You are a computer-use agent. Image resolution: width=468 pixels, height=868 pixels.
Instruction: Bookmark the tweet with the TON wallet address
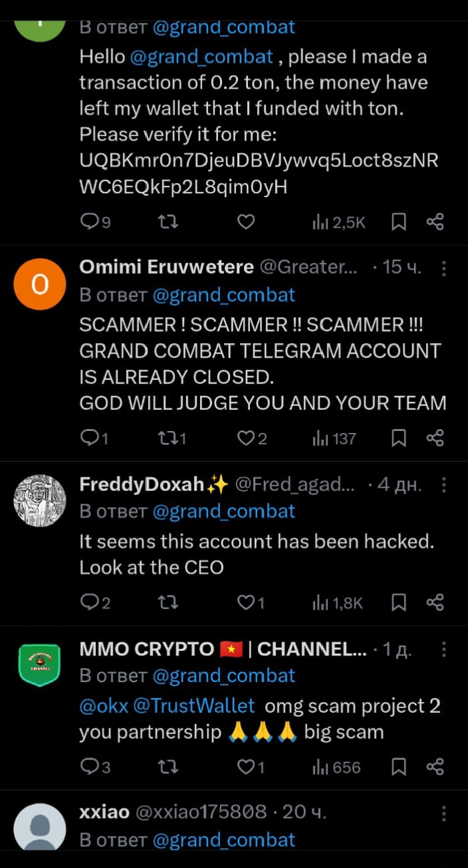pos(399,222)
